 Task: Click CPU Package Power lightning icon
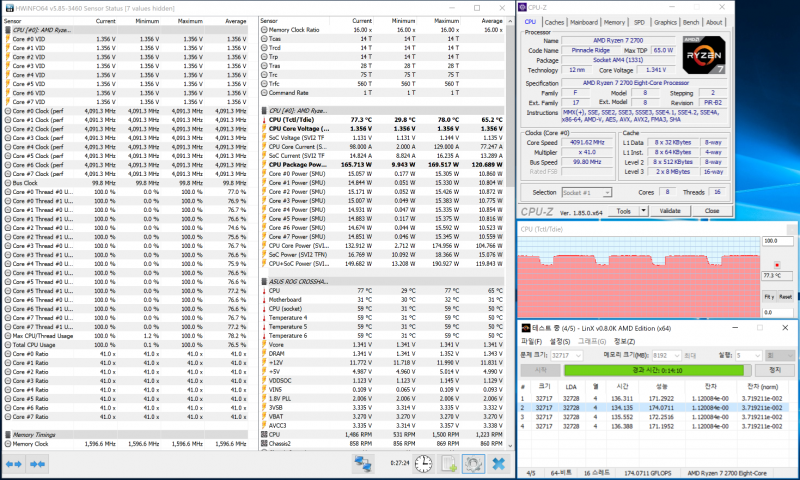coord(264,165)
